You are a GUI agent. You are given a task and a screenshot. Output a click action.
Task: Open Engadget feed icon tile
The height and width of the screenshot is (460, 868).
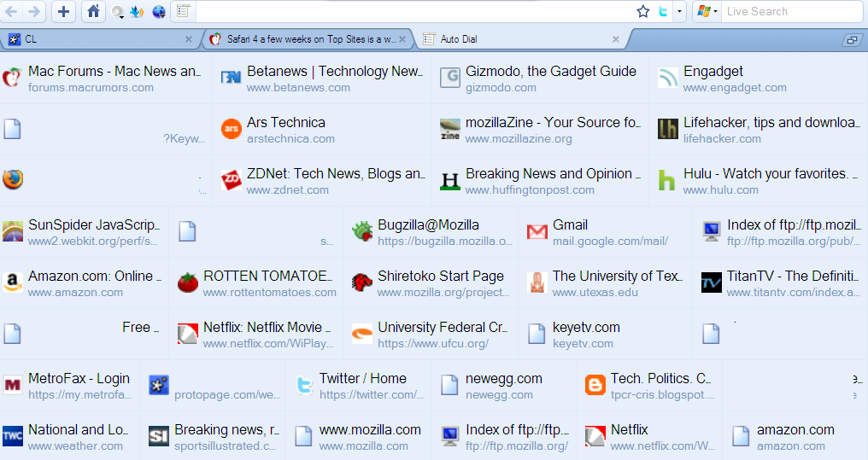[667, 78]
